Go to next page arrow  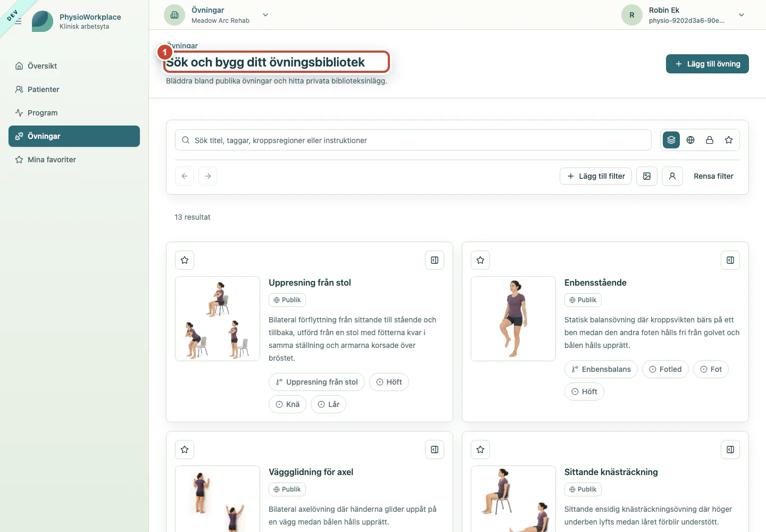tap(208, 176)
